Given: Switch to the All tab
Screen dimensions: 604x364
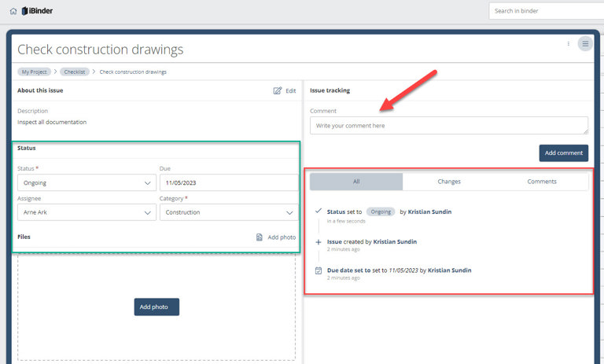Looking at the screenshot, I should point(356,182).
